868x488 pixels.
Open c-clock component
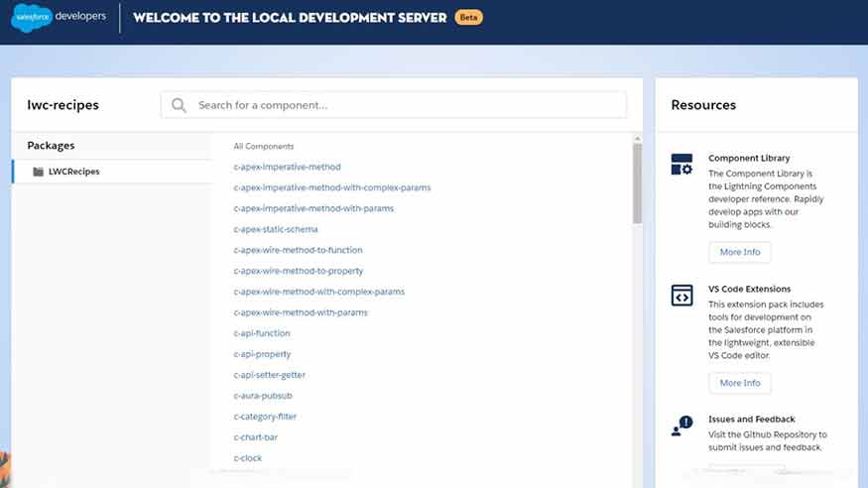point(247,458)
